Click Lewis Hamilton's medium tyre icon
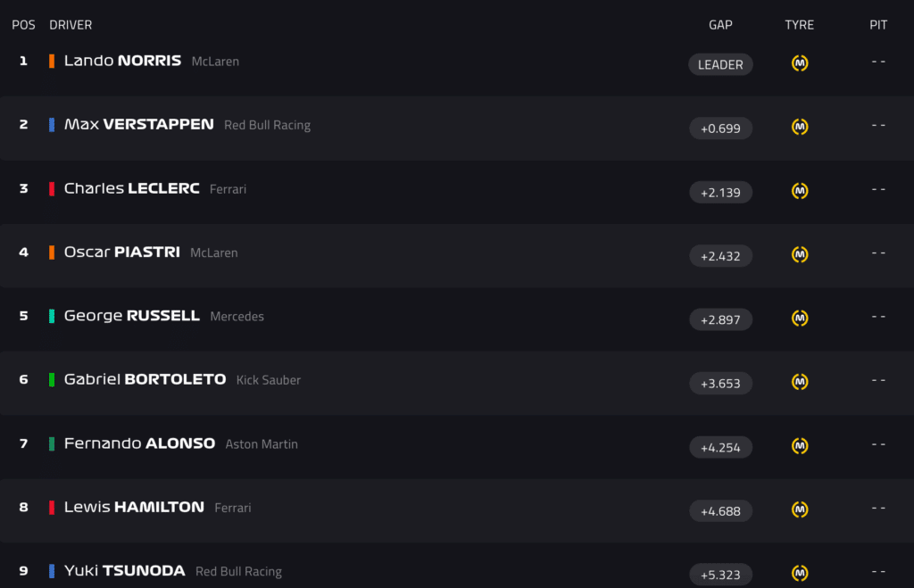Viewport: 914px width, 588px height. click(800, 510)
